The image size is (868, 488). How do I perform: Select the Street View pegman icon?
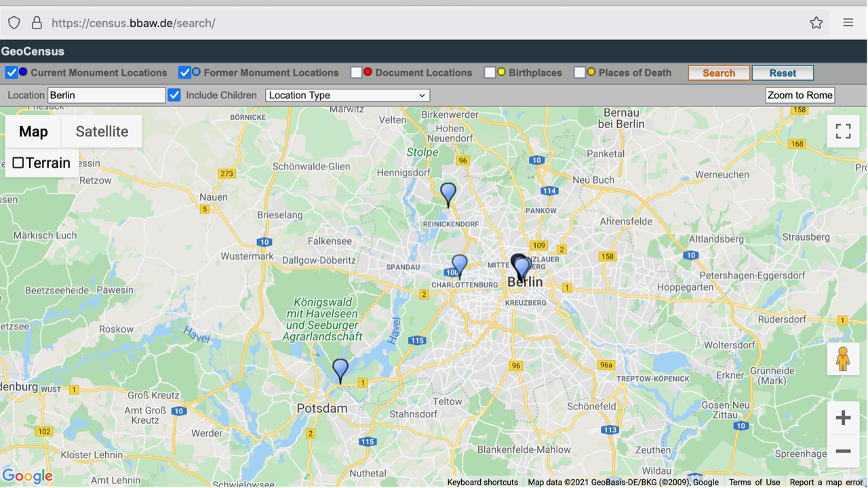point(843,359)
